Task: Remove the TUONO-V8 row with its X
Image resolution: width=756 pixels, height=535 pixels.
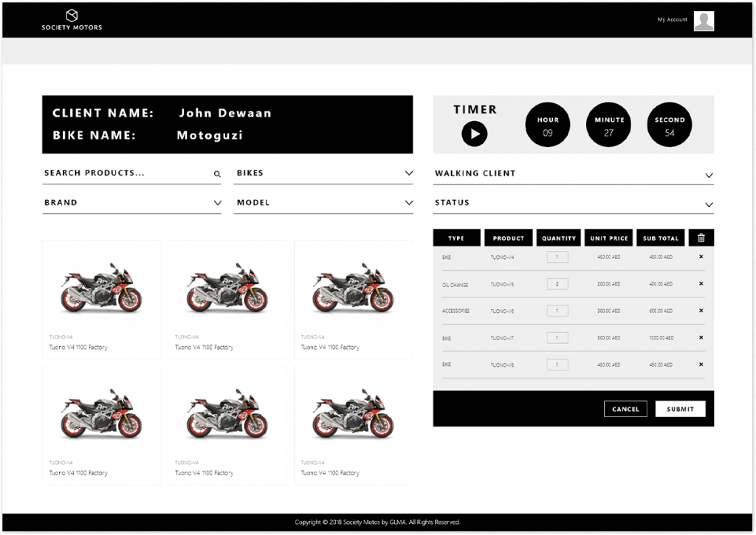Action: pyautogui.click(x=701, y=365)
